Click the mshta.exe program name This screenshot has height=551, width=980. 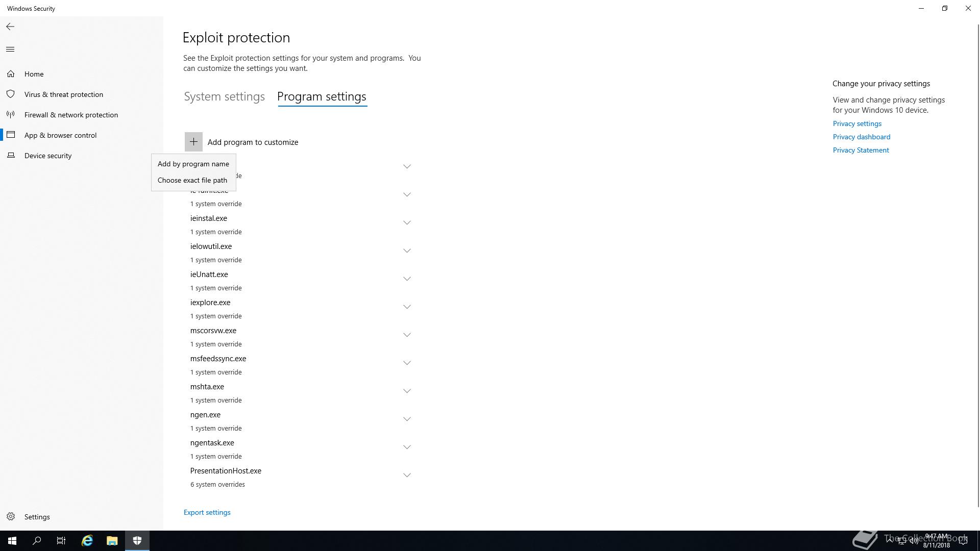tap(207, 387)
